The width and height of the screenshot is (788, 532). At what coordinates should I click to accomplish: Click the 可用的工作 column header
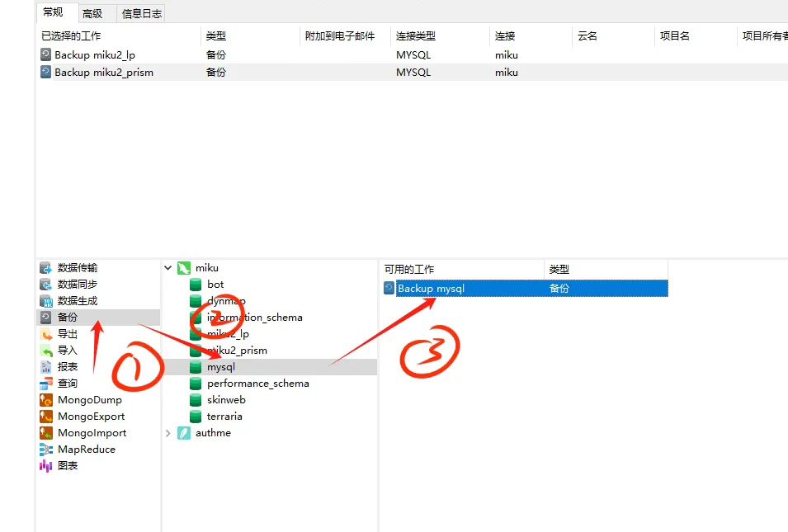tap(409, 270)
